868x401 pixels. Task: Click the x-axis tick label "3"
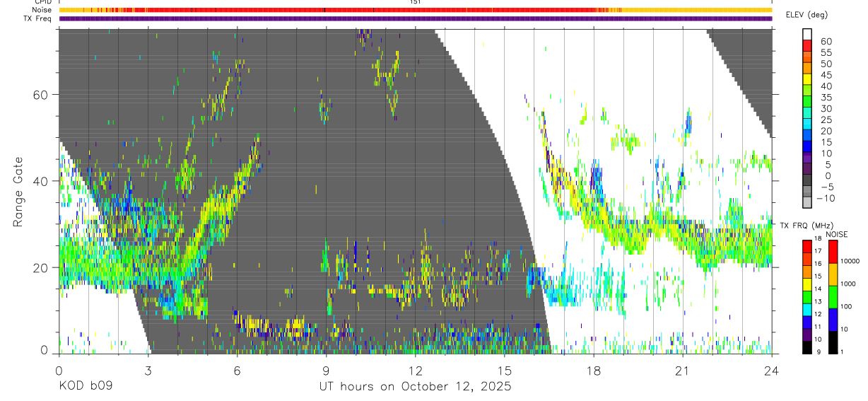pos(148,370)
